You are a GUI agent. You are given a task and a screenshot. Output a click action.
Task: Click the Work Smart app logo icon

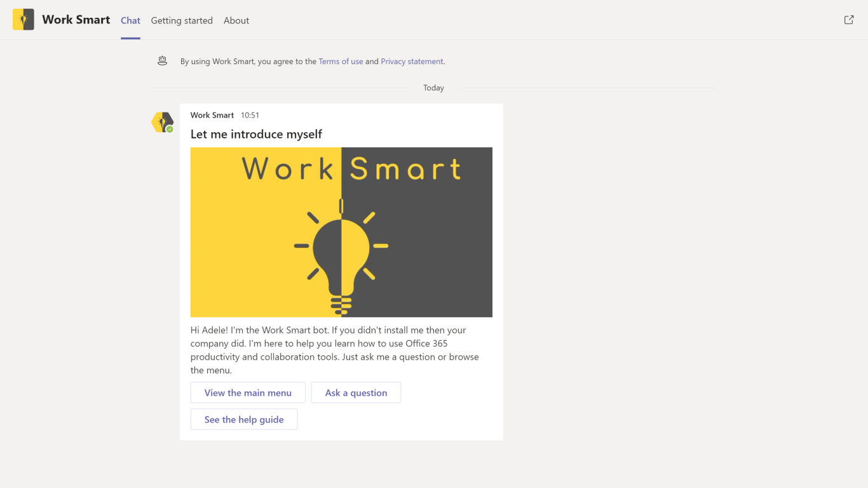(24, 20)
